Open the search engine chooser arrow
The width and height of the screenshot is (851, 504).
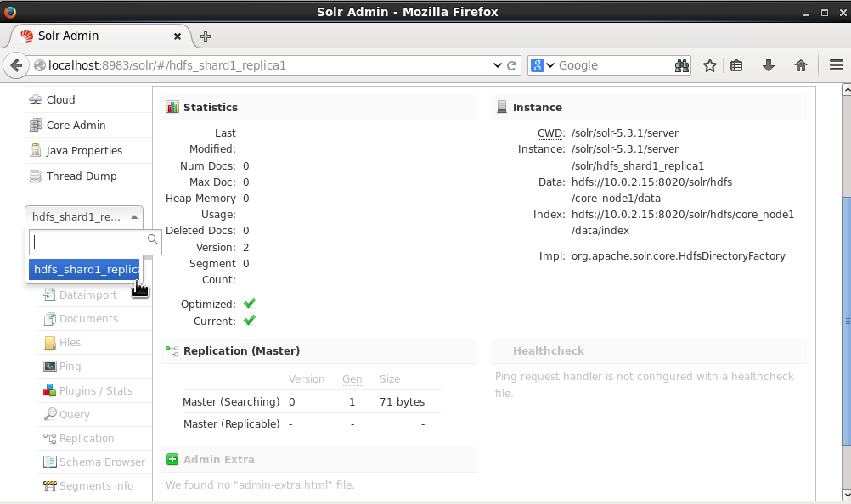550,65
